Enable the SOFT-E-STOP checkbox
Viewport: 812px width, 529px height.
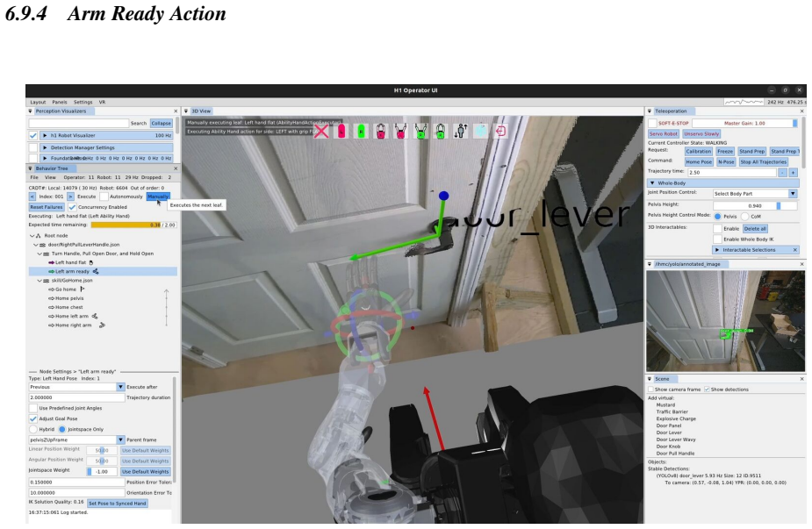[652, 123]
